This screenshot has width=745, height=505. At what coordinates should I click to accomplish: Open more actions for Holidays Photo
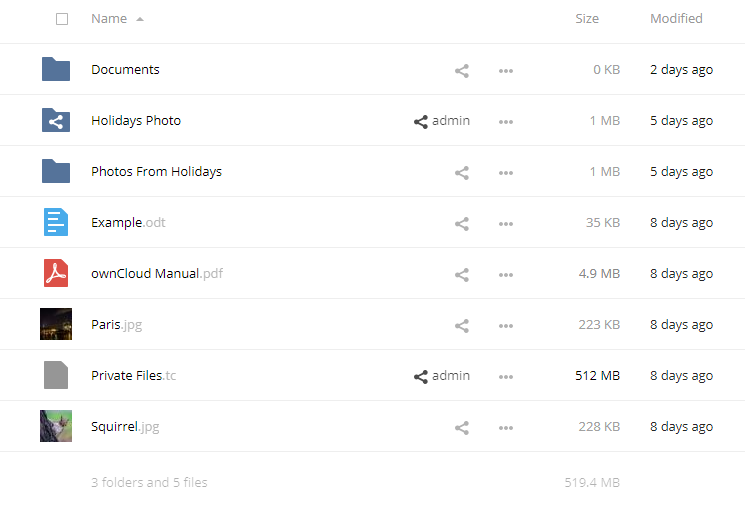click(506, 122)
